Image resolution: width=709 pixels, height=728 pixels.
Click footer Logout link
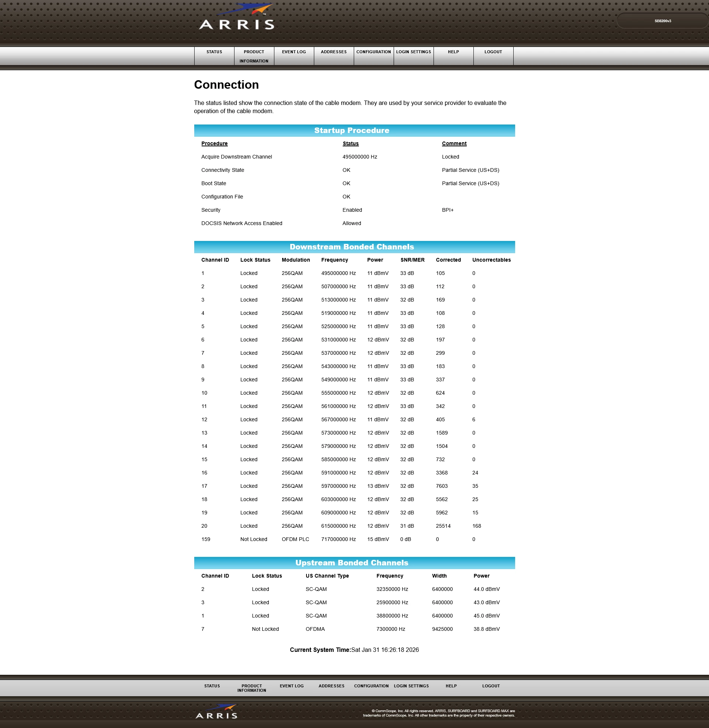[491, 686]
